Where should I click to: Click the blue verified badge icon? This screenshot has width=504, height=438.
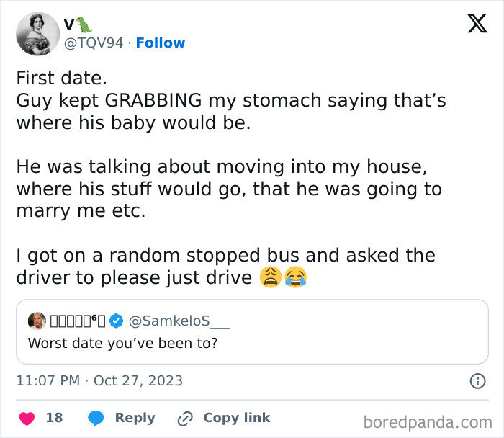pyautogui.click(x=116, y=321)
